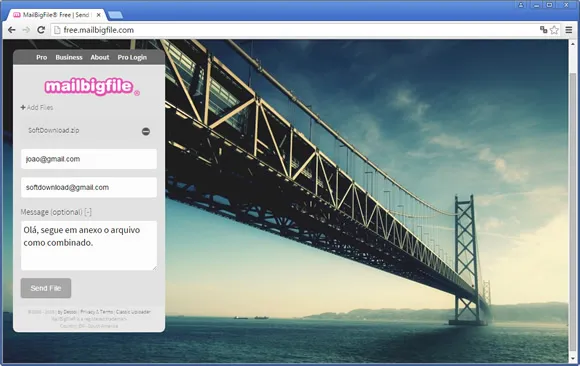
Task: Click Add Files to attach more files
Action: tap(37, 107)
